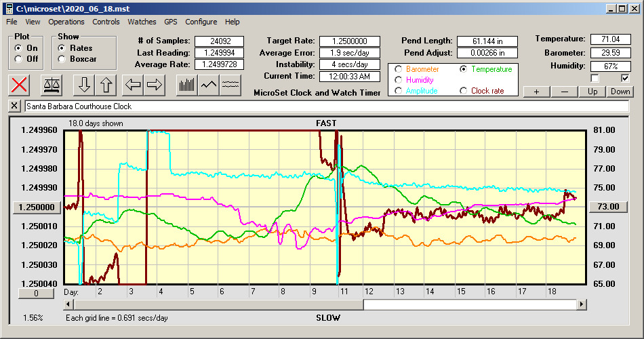The image size is (644, 339).
Task: Select Plot Off radio button
Action: [18, 59]
